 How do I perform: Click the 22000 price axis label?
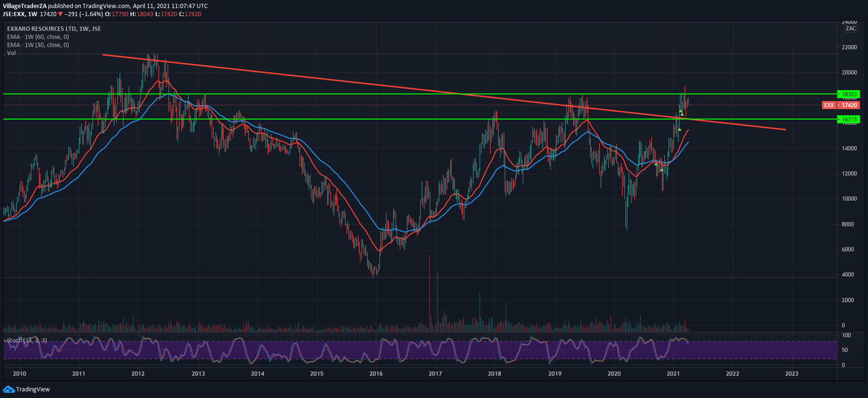click(849, 47)
